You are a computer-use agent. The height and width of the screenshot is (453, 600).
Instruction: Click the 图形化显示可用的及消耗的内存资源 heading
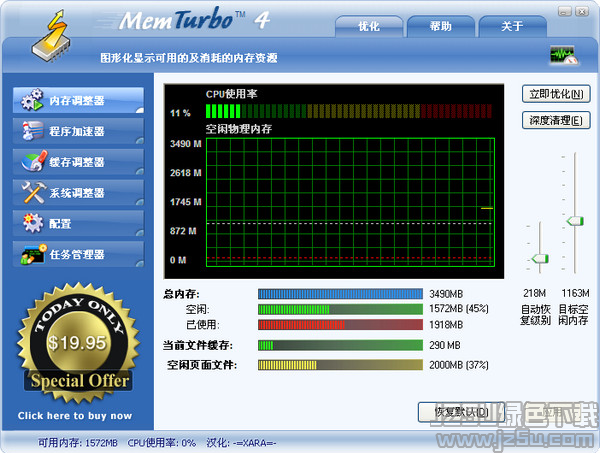(189, 58)
